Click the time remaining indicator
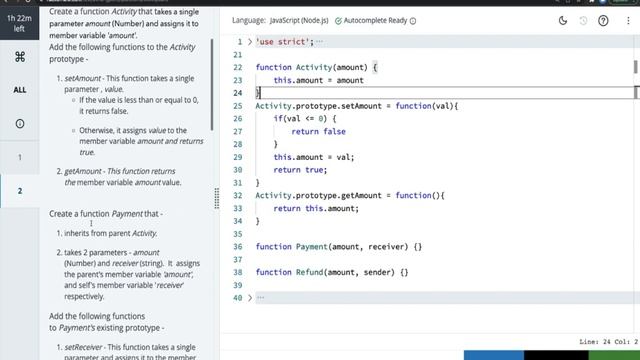640x360 pixels. tap(19, 23)
